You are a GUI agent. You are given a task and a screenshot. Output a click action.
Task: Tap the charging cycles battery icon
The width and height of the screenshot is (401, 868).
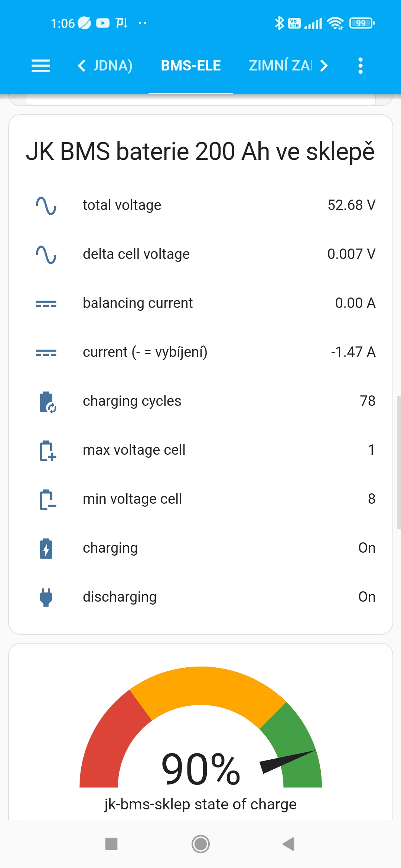(x=47, y=402)
